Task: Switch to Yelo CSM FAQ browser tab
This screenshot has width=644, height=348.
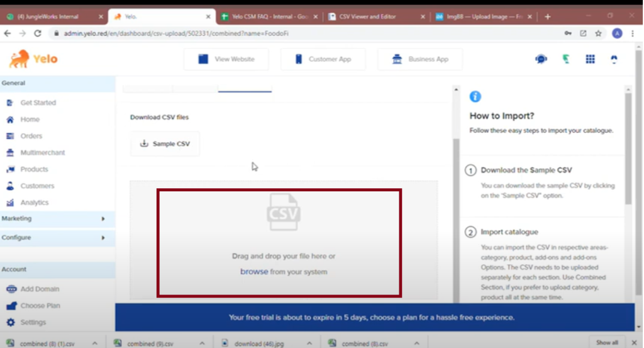Action: 269,16
